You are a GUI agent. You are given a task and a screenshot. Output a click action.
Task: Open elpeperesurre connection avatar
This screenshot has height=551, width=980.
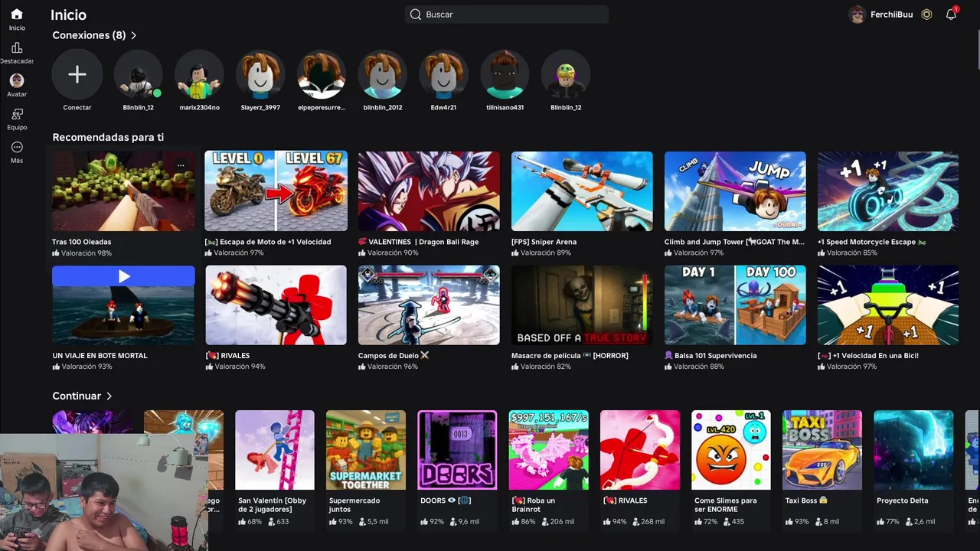[x=322, y=74]
